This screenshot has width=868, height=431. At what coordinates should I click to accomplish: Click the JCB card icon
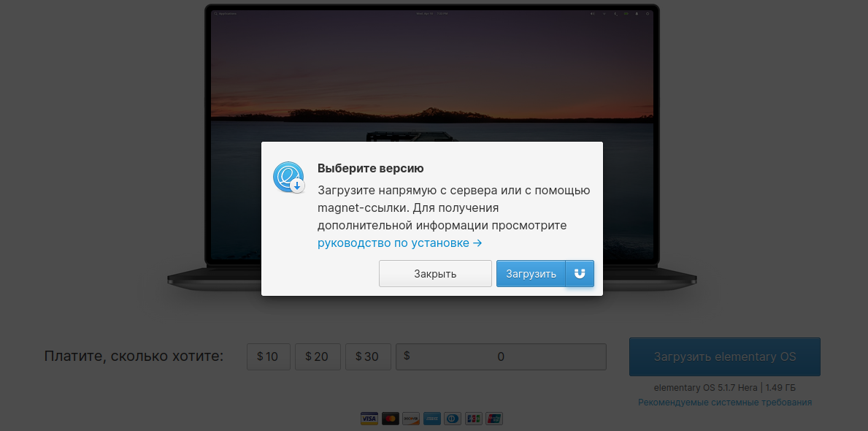coord(473,419)
